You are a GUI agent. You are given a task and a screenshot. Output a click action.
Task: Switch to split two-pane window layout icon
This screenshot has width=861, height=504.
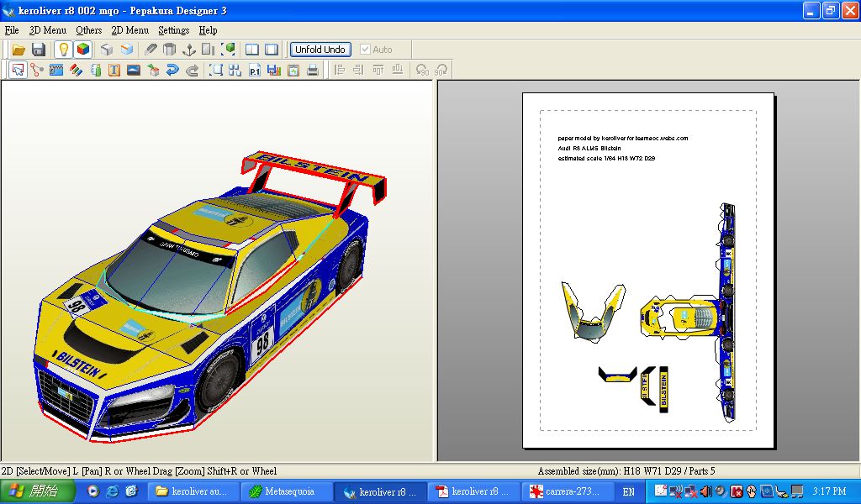coord(252,50)
